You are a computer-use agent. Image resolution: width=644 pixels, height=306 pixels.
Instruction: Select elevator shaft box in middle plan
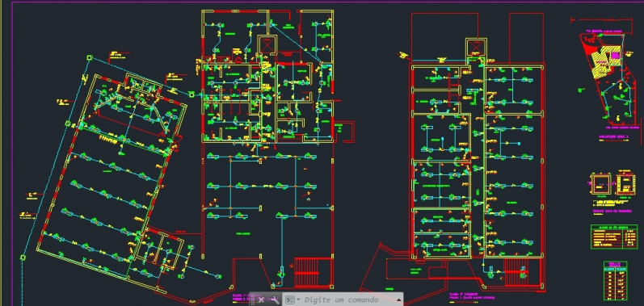267,44
